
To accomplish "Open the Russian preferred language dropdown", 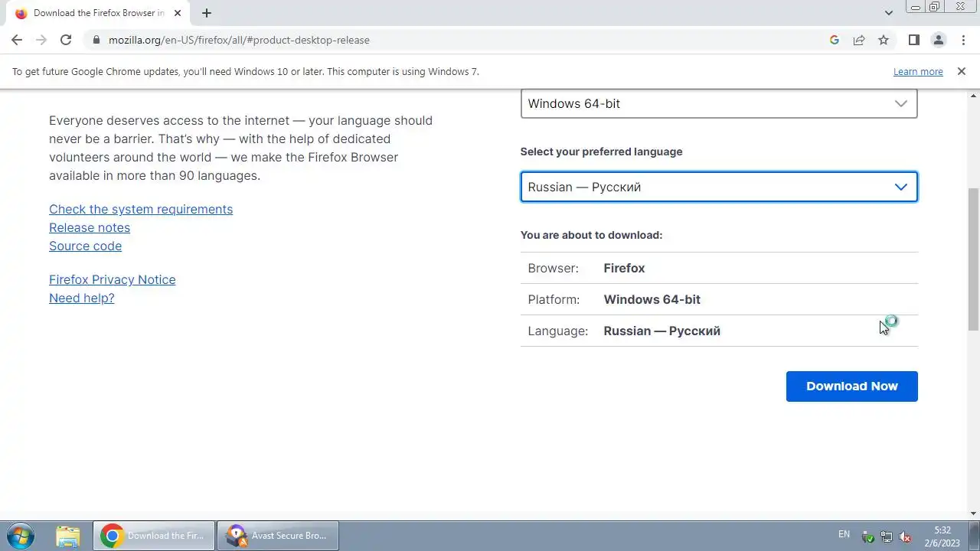I will [x=719, y=187].
